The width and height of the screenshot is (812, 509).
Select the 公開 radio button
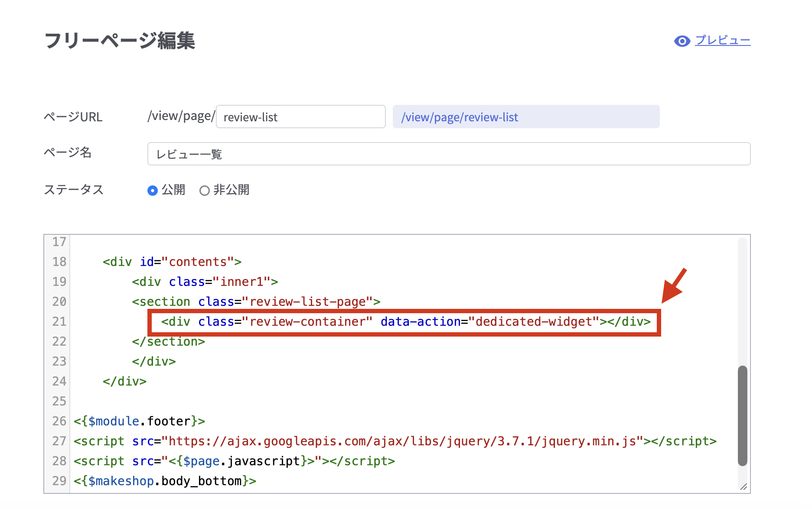tap(153, 191)
